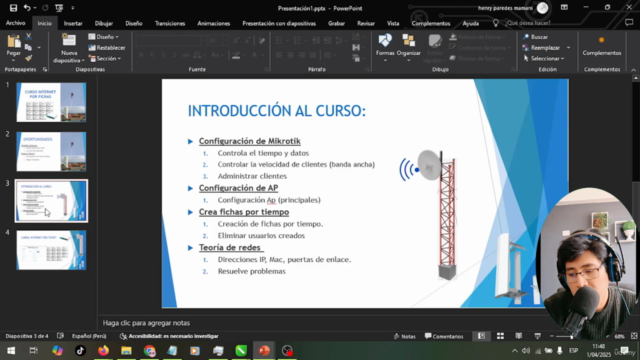The image size is (640, 360).
Task: Click the user account avatar
Action: (x=542, y=8)
